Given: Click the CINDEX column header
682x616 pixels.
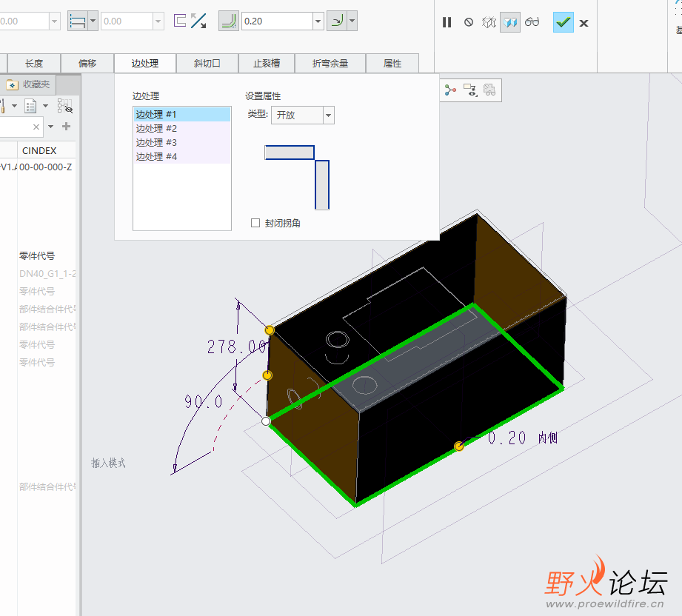Looking at the screenshot, I should pos(39,150).
